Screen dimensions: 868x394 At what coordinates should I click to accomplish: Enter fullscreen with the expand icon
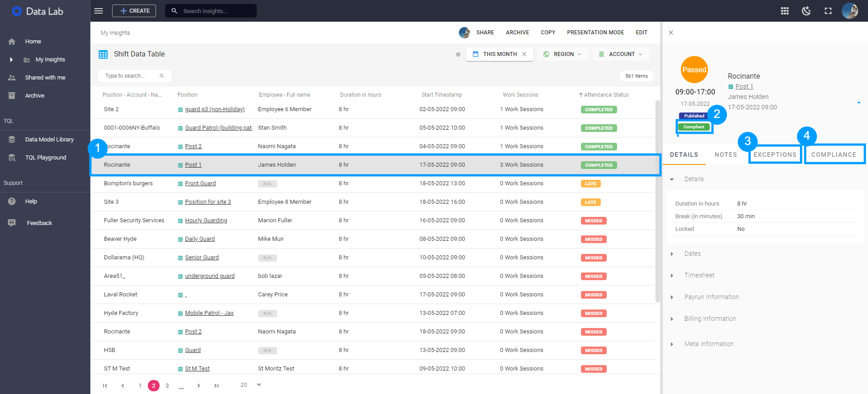[x=828, y=11]
